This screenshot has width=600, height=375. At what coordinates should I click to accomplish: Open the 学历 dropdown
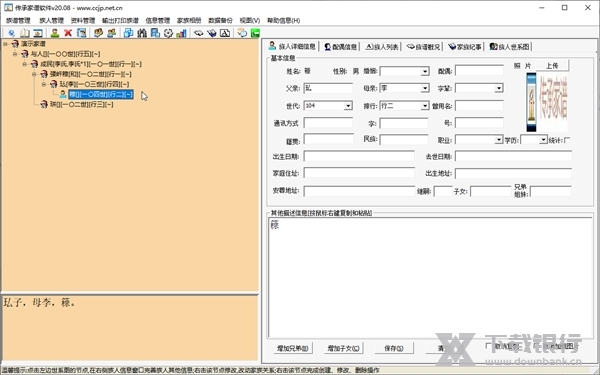click(543, 140)
